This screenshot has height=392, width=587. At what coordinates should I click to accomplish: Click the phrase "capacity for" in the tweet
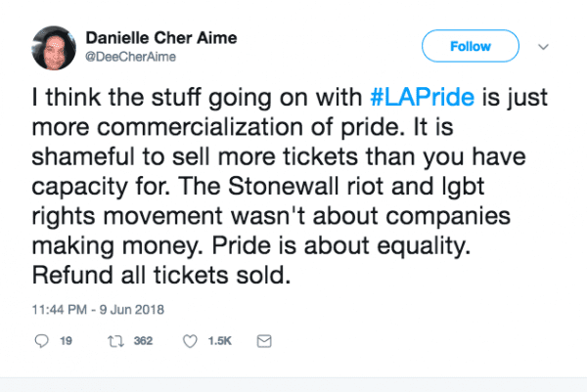coord(101,187)
